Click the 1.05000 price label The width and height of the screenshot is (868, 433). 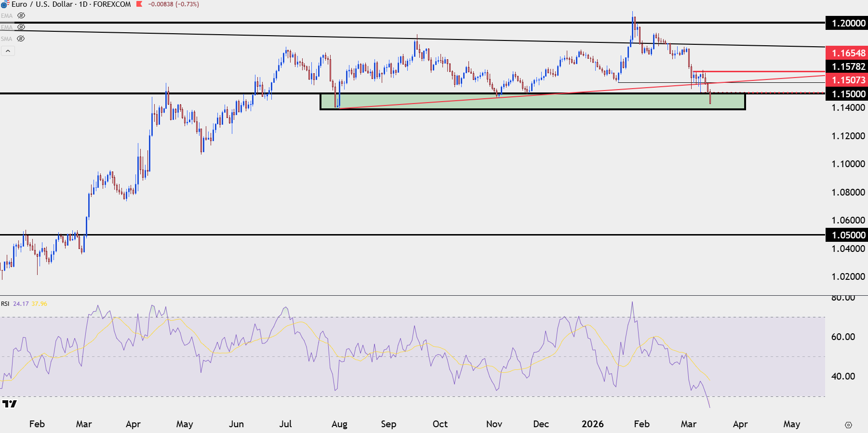coord(847,235)
